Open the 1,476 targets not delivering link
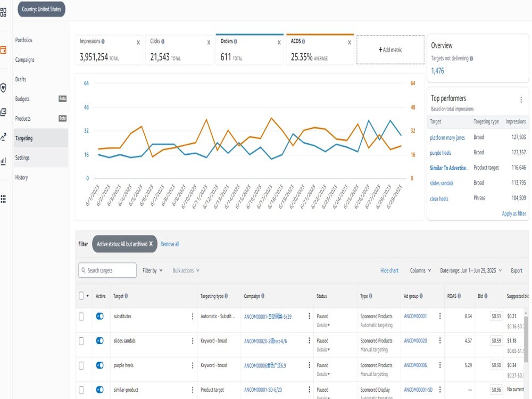This screenshot has height=399, width=532. point(437,71)
